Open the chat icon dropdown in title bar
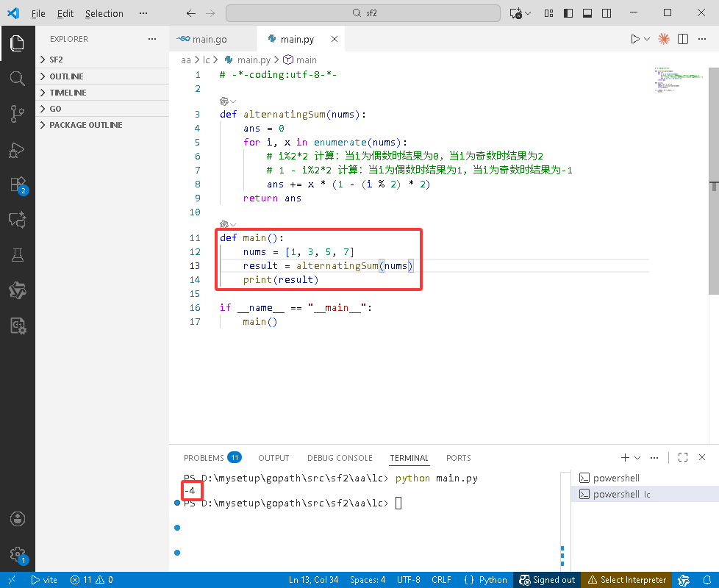Screen dimensions: 719x588 click(x=529, y=13)
